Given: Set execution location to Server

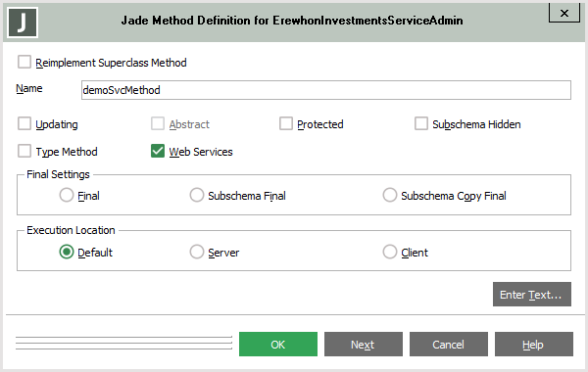Looking at the screenshot, I should [197, 253].
